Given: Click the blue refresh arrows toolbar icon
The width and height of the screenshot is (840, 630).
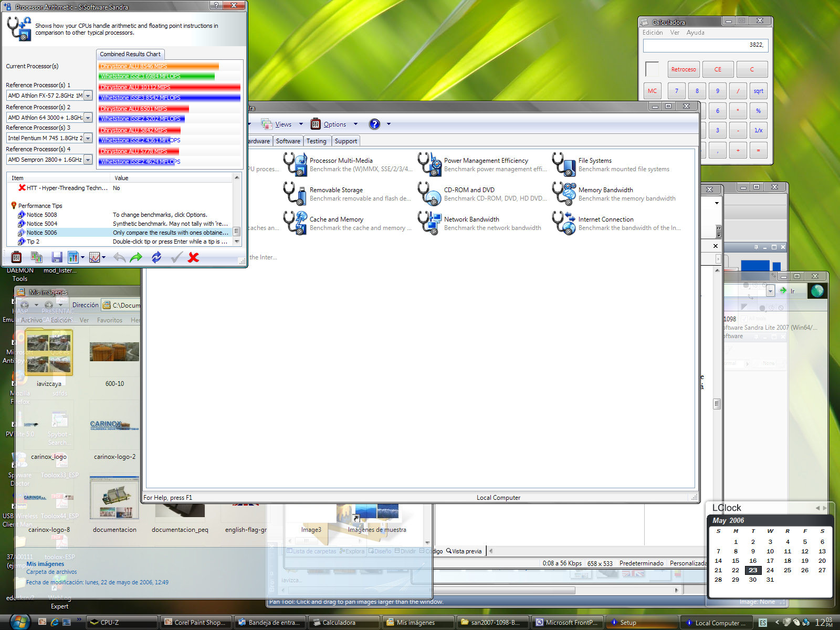Looking at the screenshot, I should point(156,257).
